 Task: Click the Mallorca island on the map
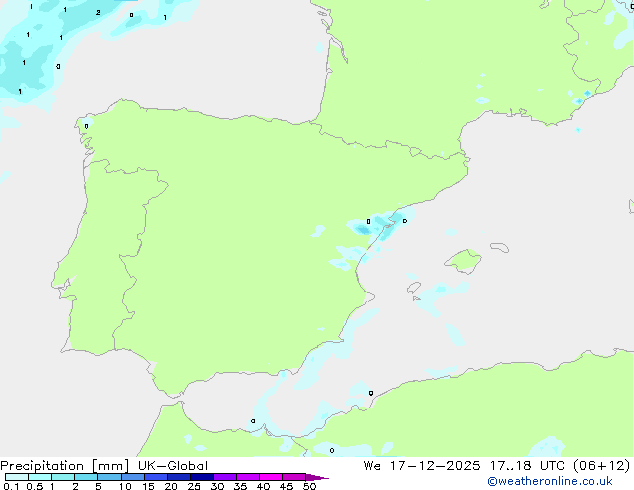[x=463, y=261]
